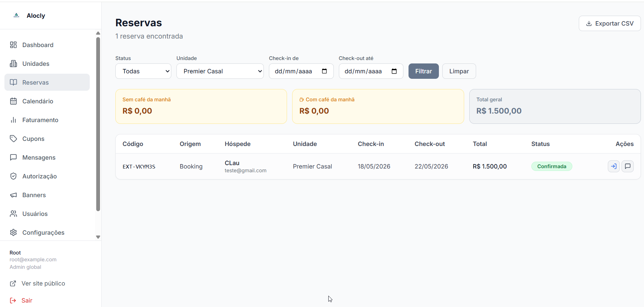This screenshot has height=307, width=644.
Task: Open calendar picker in Check-in de field
Action: pos(324,71)
